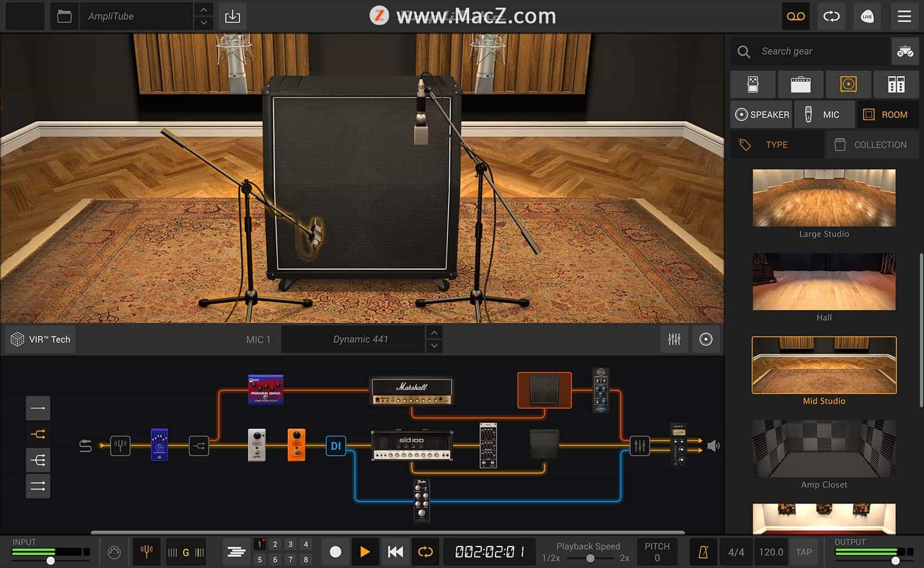Open the looper icon in top bar

coord(831,17)
